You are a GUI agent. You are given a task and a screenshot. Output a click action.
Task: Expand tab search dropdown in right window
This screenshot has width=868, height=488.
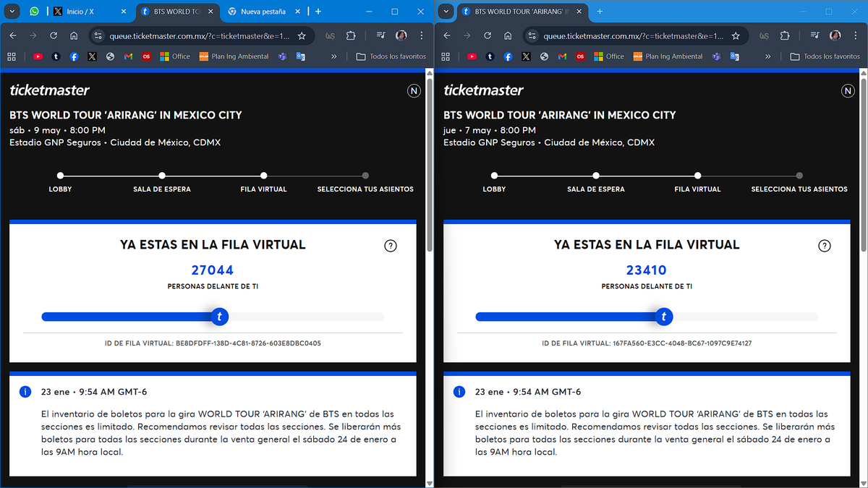[446, 12]
